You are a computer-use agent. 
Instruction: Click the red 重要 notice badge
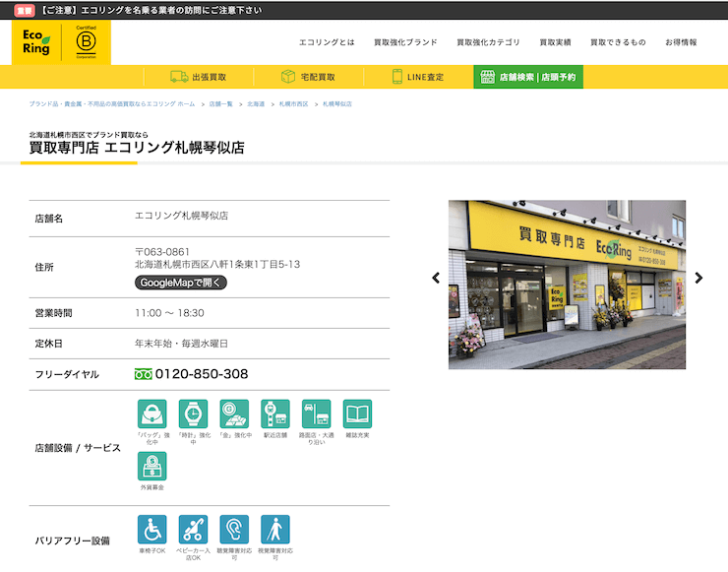click(25, 10)
